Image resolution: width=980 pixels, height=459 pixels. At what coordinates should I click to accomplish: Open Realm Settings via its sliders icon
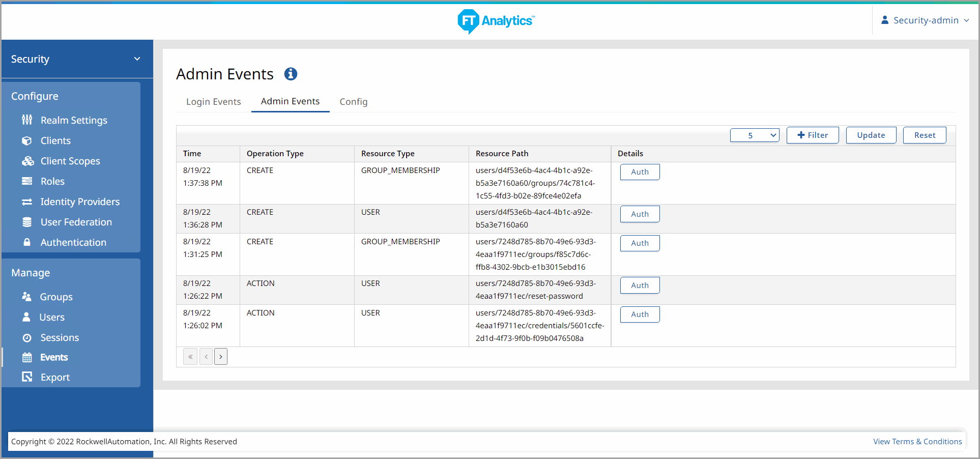tap(27, 120)
